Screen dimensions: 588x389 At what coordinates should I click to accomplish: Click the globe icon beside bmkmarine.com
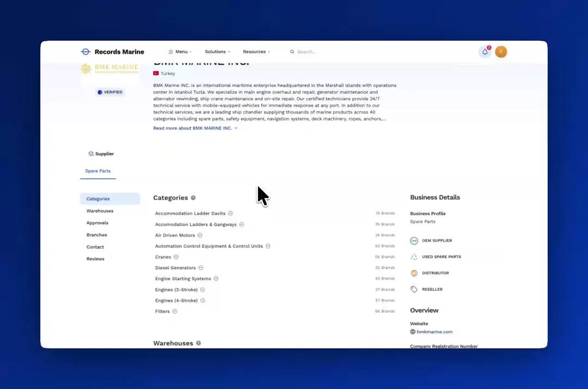[413, 332]
